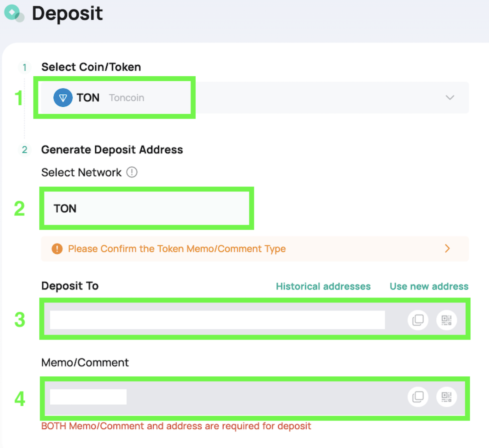
Task: Click the Generate Deposit Address heading
Action: pyautogui.click(x=112, y=150)
